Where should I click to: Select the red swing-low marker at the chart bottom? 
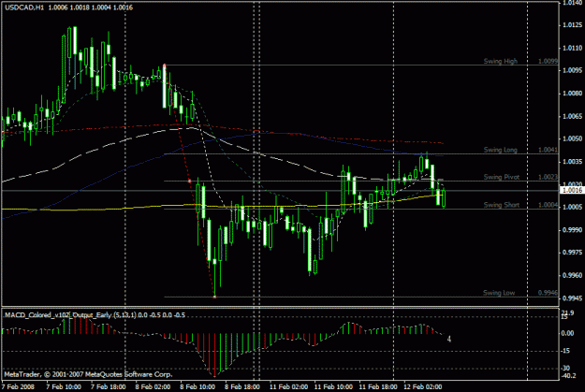click(214, 297)
